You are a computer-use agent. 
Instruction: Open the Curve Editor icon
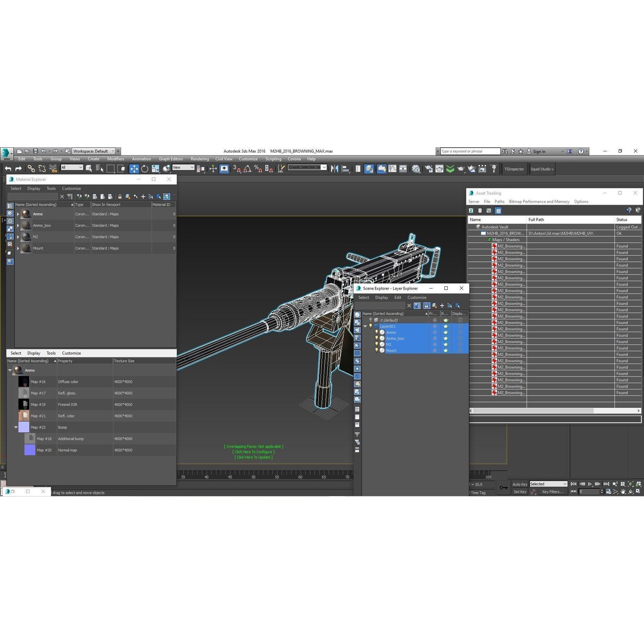pyautogui.click(x=392, y=169)
